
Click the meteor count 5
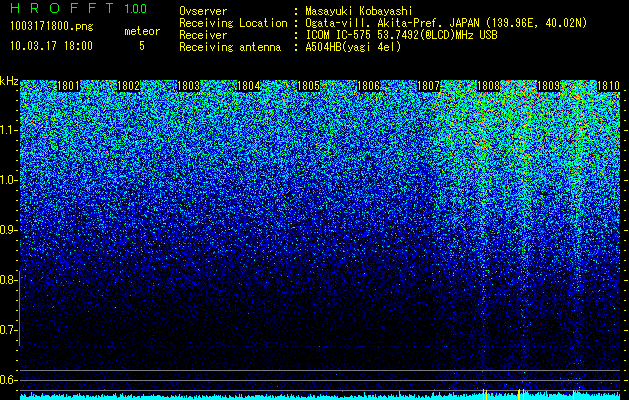click(x=142, y=46)
